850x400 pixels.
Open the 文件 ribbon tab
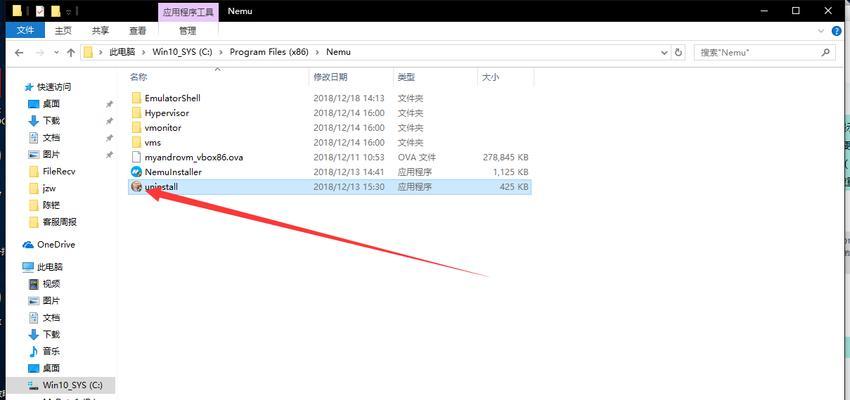point(25,30)
